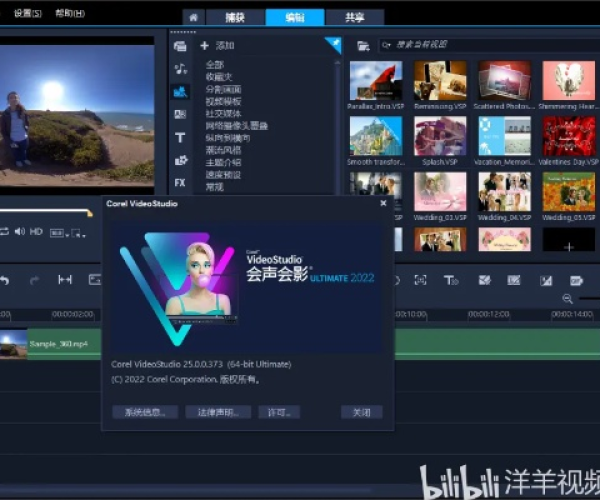Select the 全部 category
The image size is (600, 500).
click(215, 64)
